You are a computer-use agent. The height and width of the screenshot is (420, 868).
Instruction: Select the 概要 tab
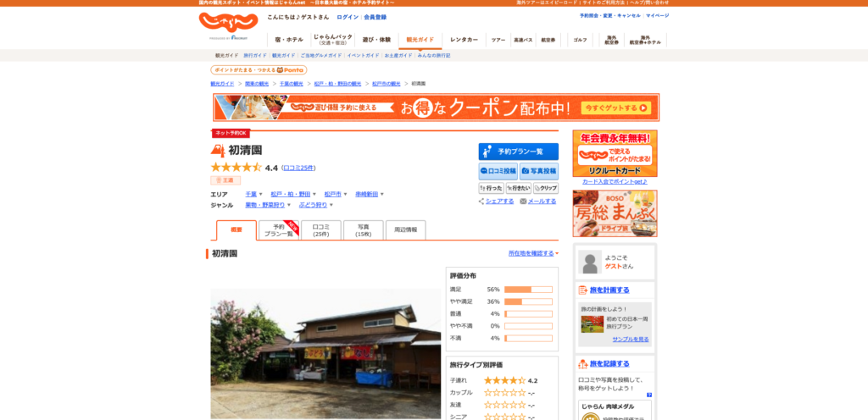pyautogui.click(x=236, y=229)
